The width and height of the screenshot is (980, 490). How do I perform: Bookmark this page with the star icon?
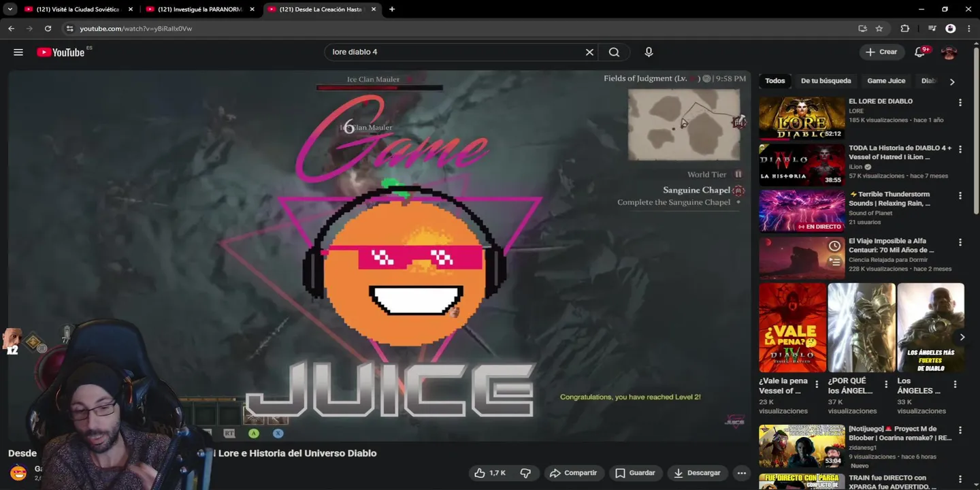[879, 29]
